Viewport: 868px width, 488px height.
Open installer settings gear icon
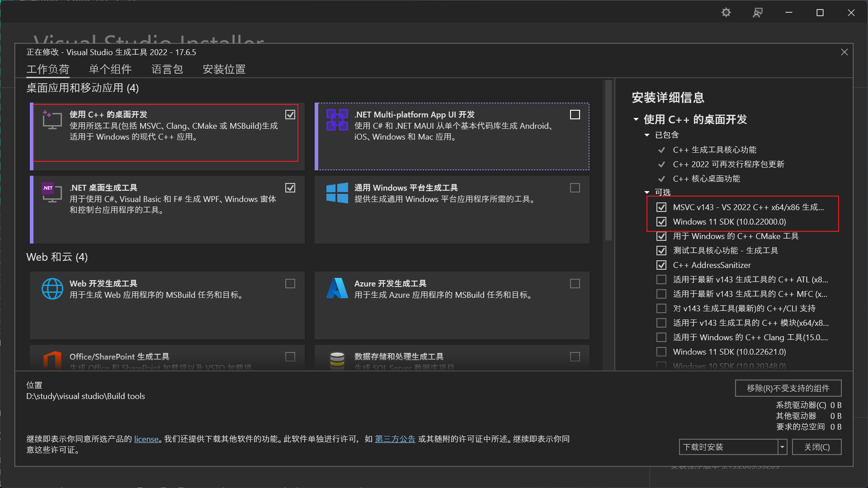726,13
